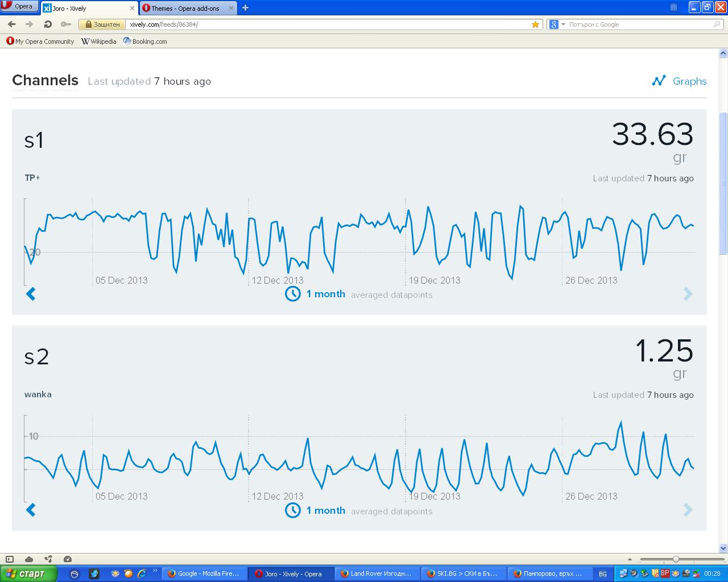728x582 pixels.
Task: Open the Graphs link
Action: click(x=680, y=81)
